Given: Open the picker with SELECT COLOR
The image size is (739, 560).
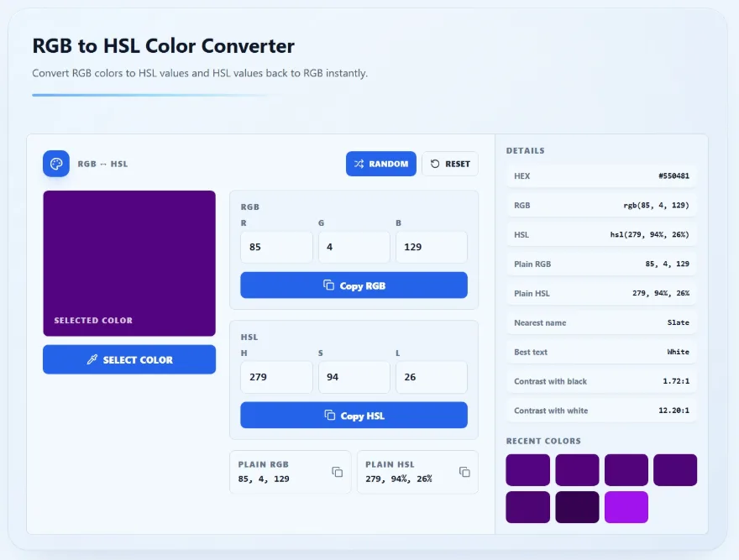Looking at the screenshot, I should pyautogui.click(x=129, y=359).
